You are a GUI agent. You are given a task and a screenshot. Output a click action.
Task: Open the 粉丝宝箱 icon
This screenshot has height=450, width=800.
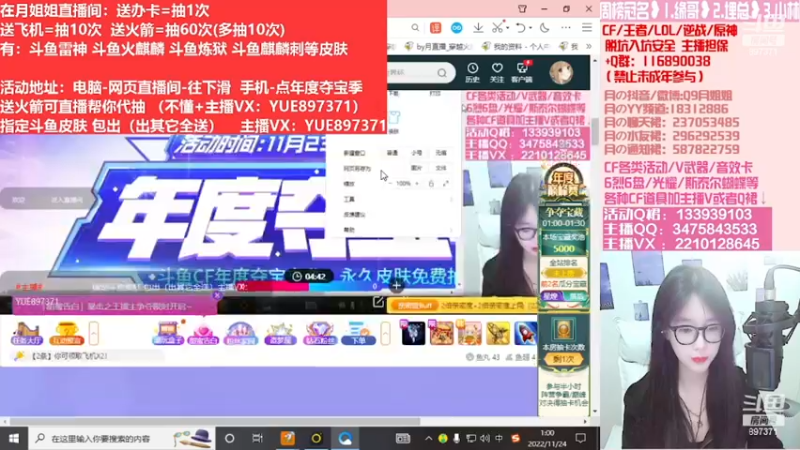click(x=241, y=333)
